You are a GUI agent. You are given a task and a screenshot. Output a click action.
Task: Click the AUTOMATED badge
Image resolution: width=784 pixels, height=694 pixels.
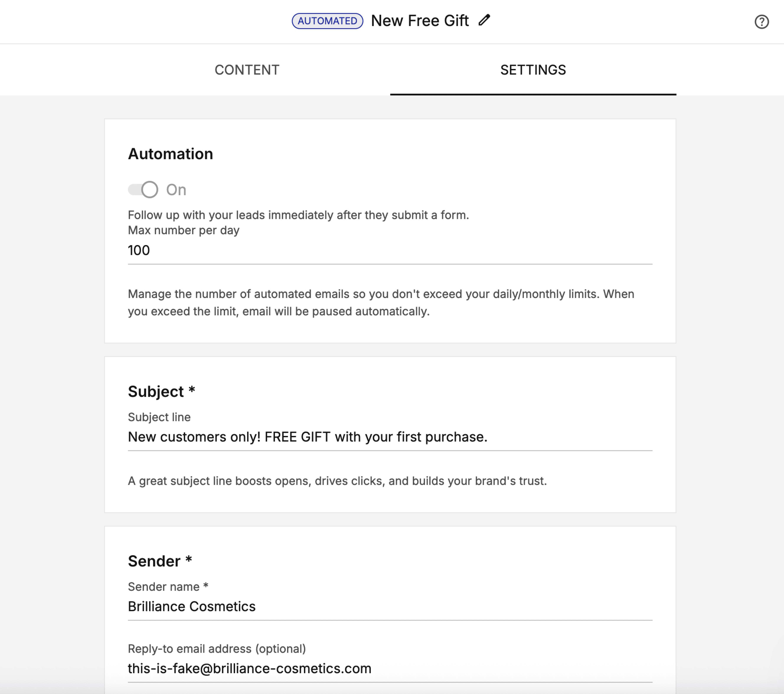click(x=327, y=21)
